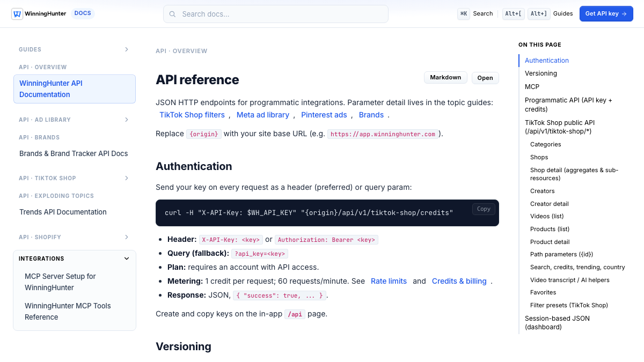Jump to Product detail in outline
The image size is (644, 362).
[x=550, y=242]
